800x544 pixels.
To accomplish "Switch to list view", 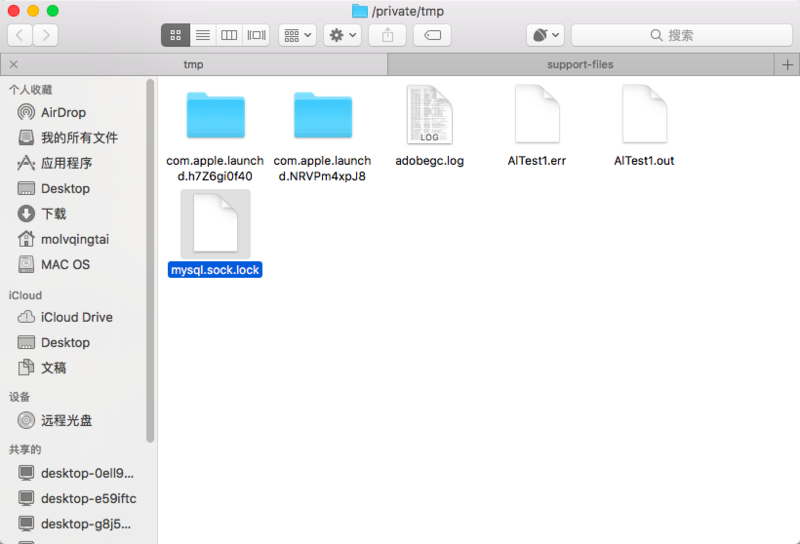I will pyautogui.click(x=203, y=35).
